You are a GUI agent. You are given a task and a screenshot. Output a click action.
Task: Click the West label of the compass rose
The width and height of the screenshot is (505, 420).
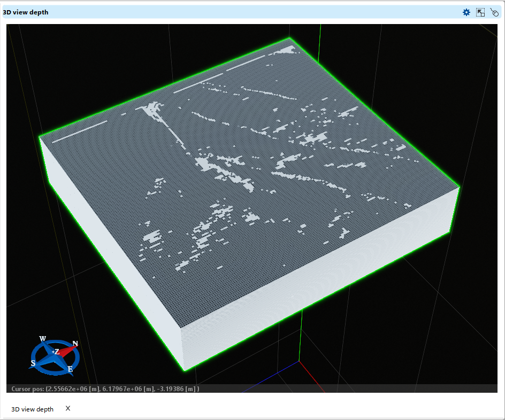click(43, 338)
